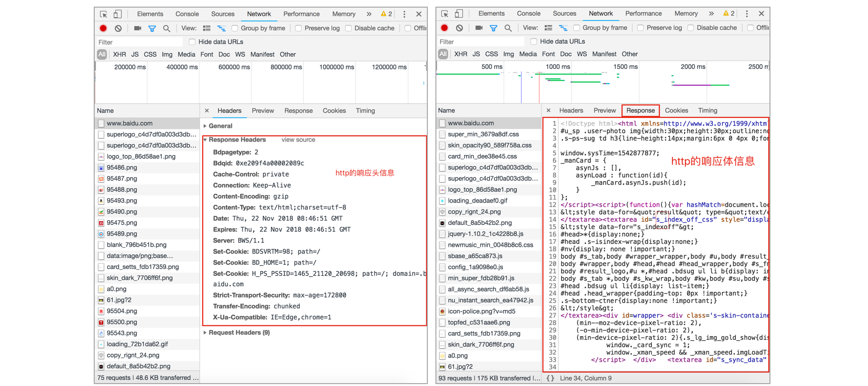Select loading_72b1da62.gif request in left DevTools
The image size is (868, 386).
tap(147, 344)
